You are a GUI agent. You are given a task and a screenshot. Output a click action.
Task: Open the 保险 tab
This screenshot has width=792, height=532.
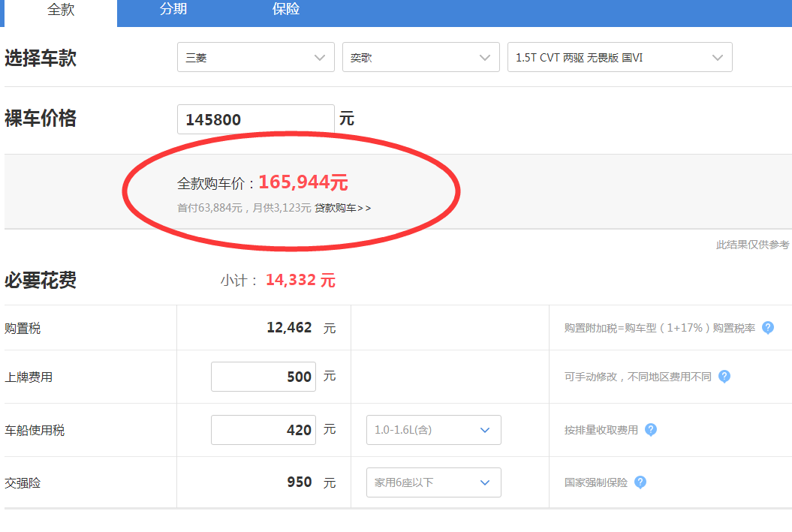coord(286,10)
